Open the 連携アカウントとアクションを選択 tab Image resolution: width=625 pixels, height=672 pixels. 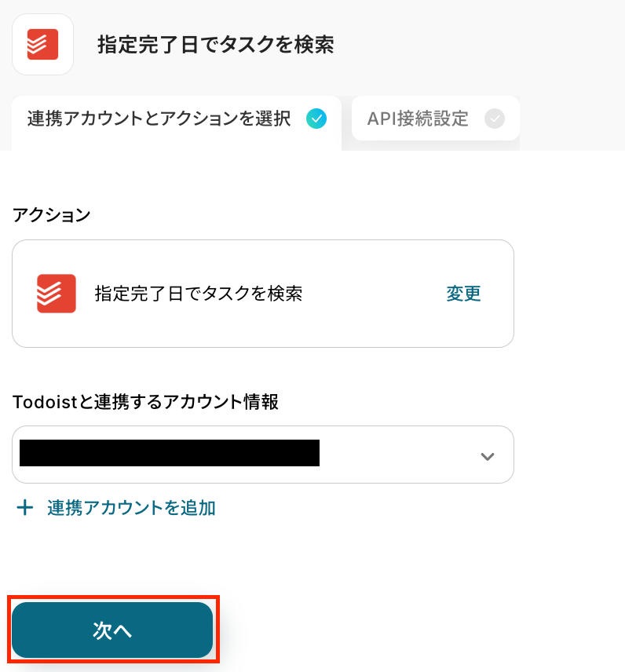click(159, 119)
